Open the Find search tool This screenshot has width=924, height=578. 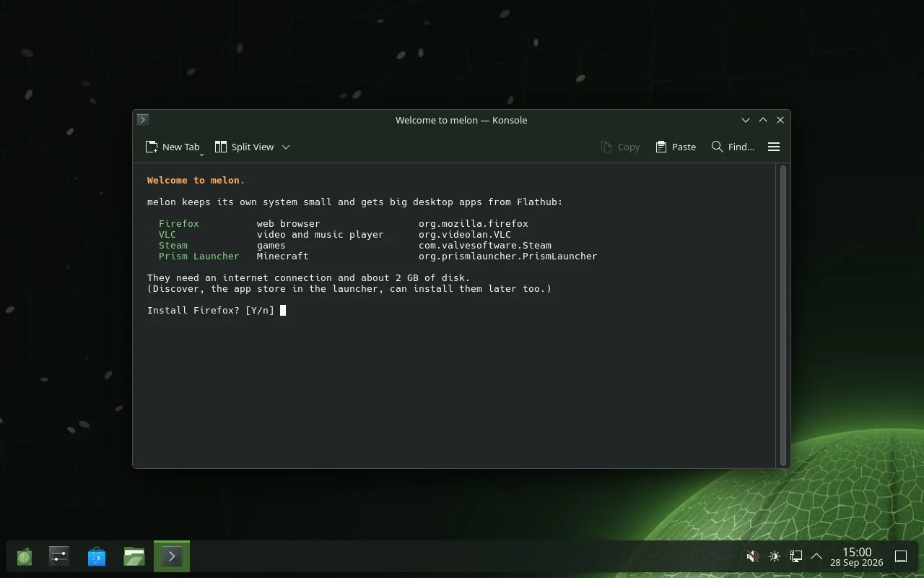click(x=733, y=147)
